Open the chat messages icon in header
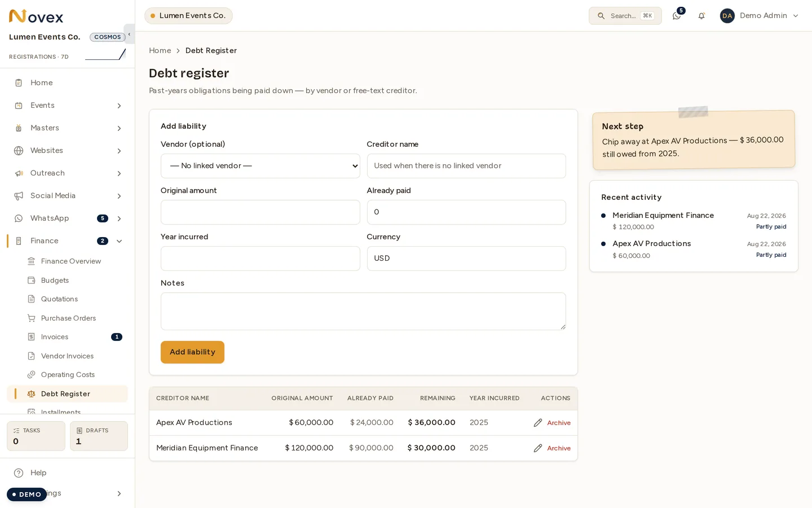Viewport: 812px width, 508px height. pyautogui.click(x=677, y=16)
